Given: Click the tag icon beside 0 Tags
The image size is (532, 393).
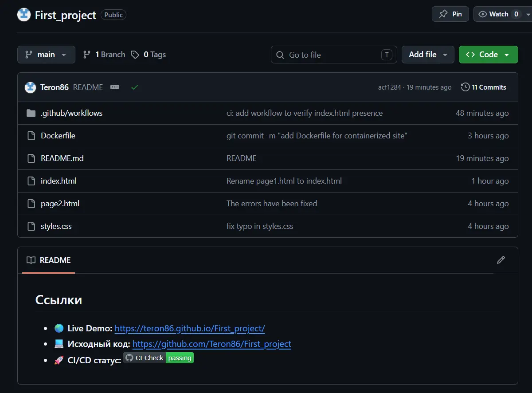Looking at the screenshot, I should coord(135,55).
